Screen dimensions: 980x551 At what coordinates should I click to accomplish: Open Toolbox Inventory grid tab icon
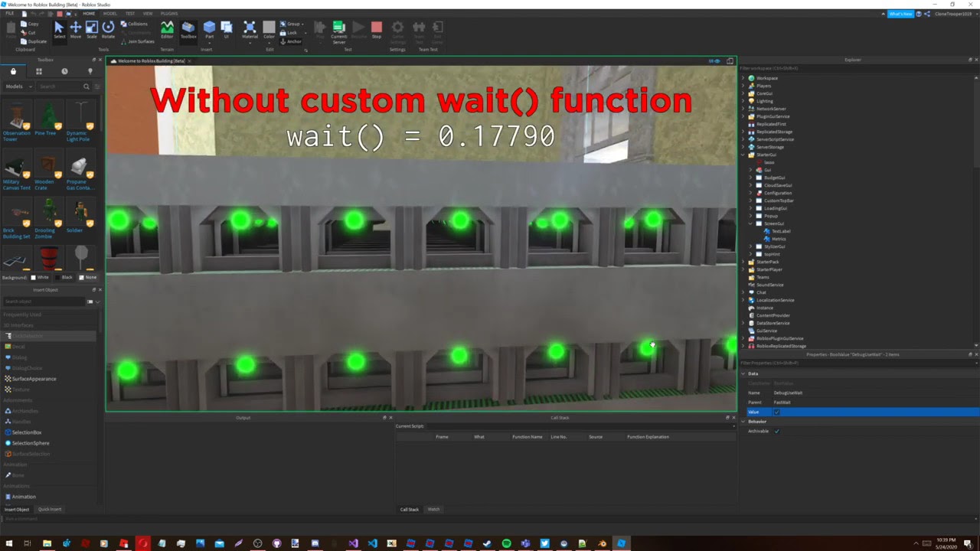tap(38, 71)
